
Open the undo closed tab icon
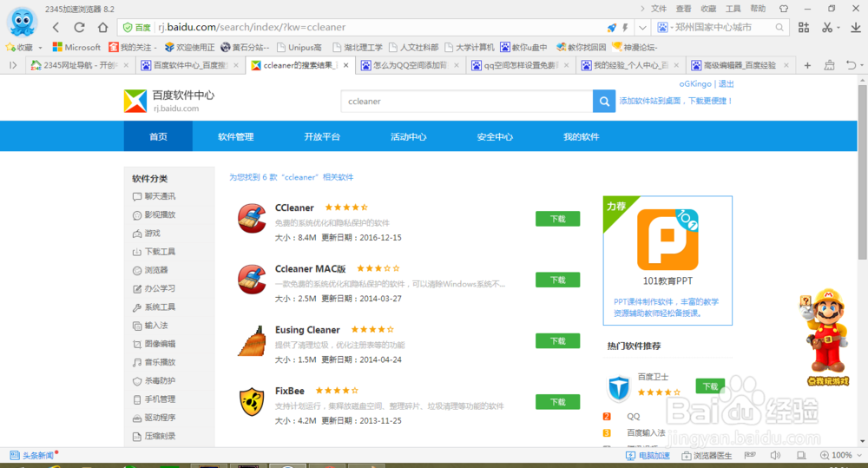click(851, 65)
